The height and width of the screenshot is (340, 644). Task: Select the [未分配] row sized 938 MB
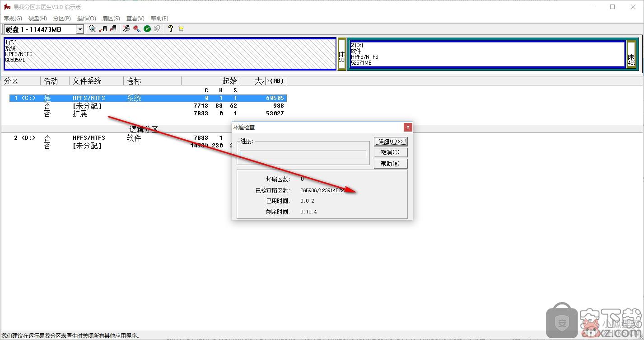pyautogui.click(x=148, y=106)
